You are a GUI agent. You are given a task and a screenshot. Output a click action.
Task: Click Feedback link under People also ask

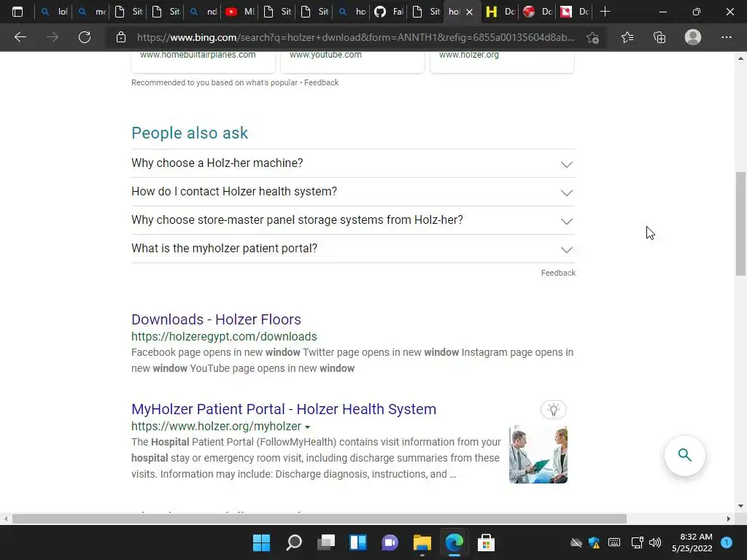point(558,273)
